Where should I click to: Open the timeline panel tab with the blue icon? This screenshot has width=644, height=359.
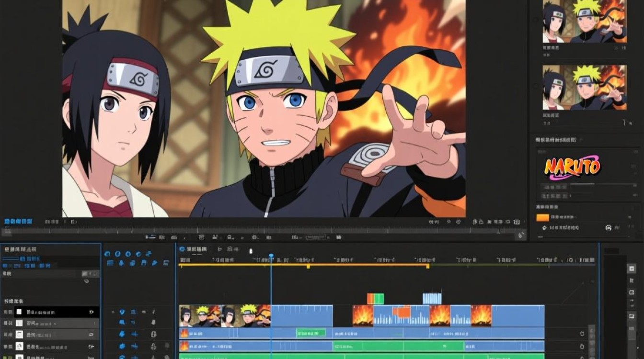(193, 249)
